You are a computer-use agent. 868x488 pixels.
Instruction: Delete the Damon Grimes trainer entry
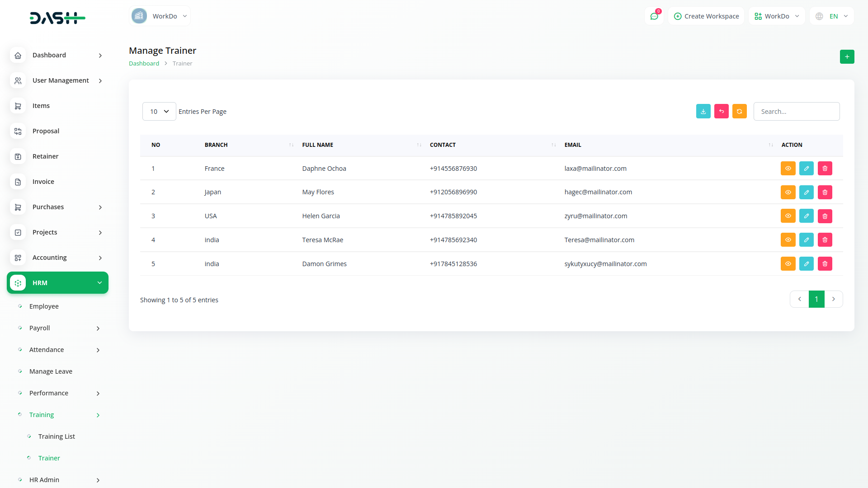coord(825,264)
